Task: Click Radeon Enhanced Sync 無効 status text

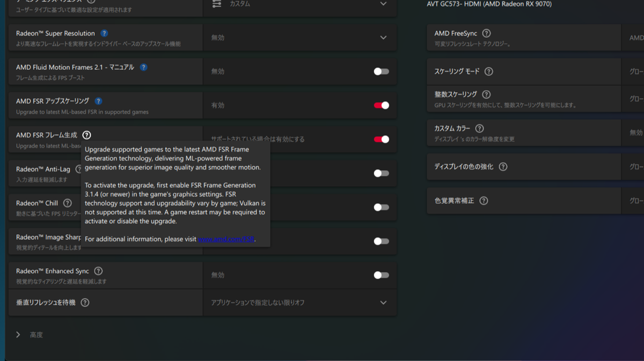Action: [218, 275]
